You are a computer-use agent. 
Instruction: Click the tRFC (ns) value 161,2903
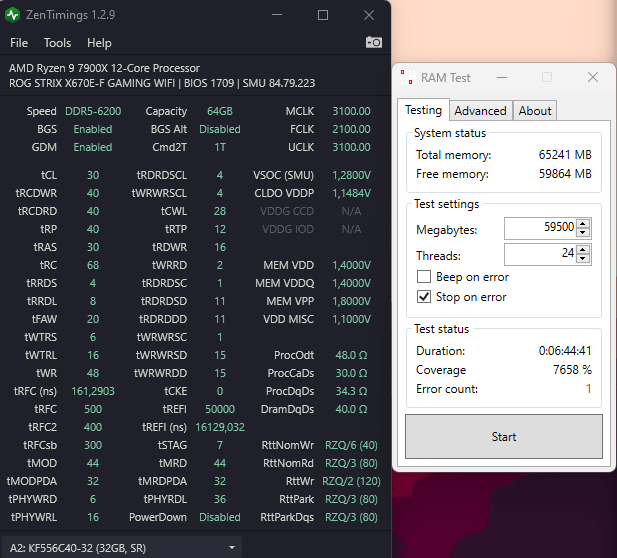[x=93, y=391]
